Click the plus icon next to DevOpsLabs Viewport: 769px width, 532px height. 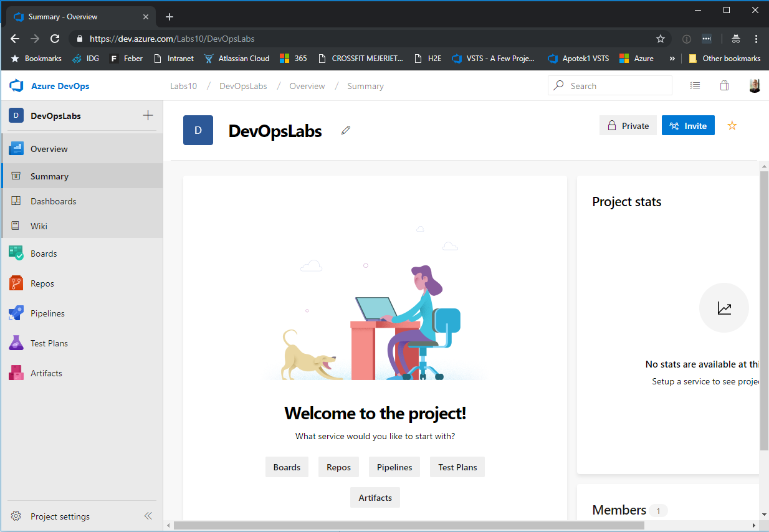tap(148, 115)
